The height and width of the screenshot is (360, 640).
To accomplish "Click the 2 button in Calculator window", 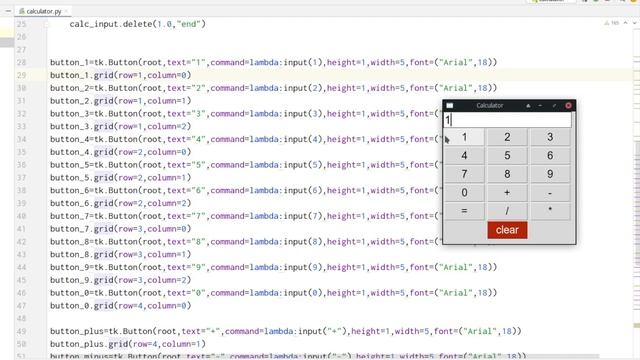I will [x=507, y=137].
